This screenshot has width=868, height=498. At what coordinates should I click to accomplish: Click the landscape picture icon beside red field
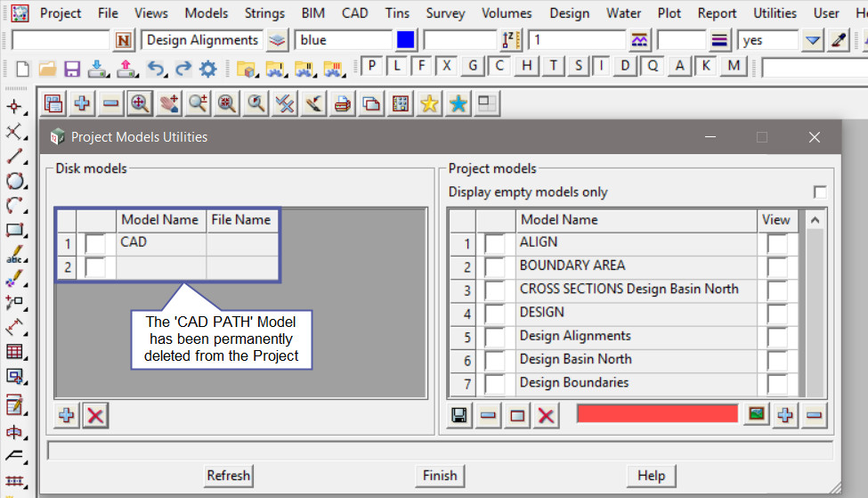pyautogui.click(x=756, y=414)
